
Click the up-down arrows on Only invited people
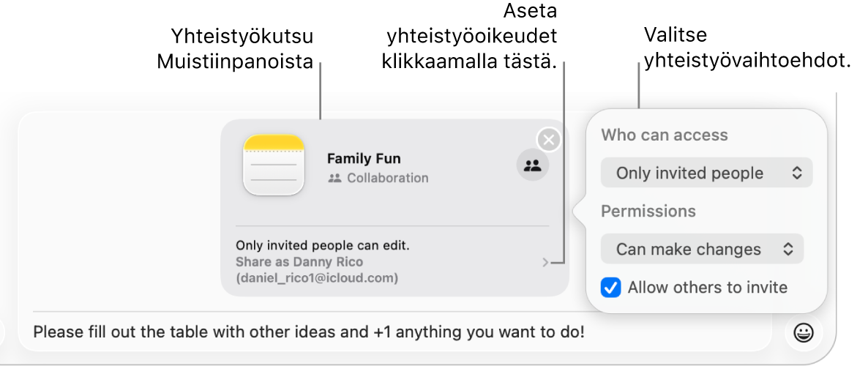point(797,173)
